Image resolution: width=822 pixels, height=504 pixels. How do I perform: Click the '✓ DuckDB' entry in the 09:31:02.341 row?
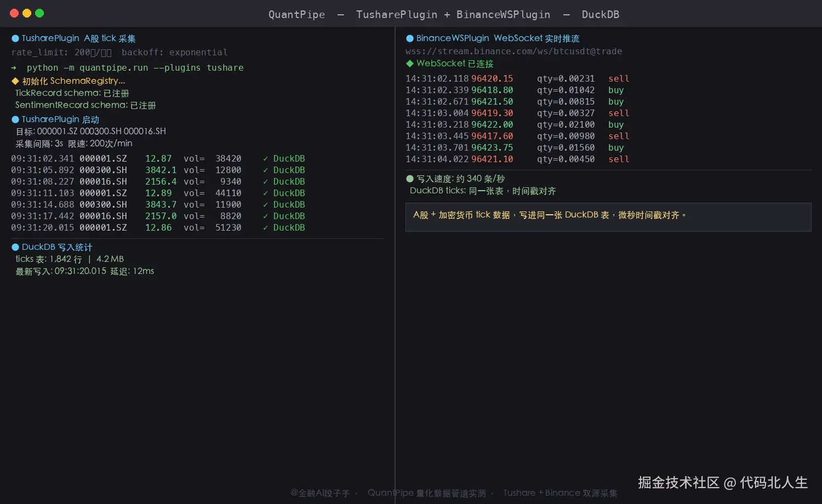point(284,159)
